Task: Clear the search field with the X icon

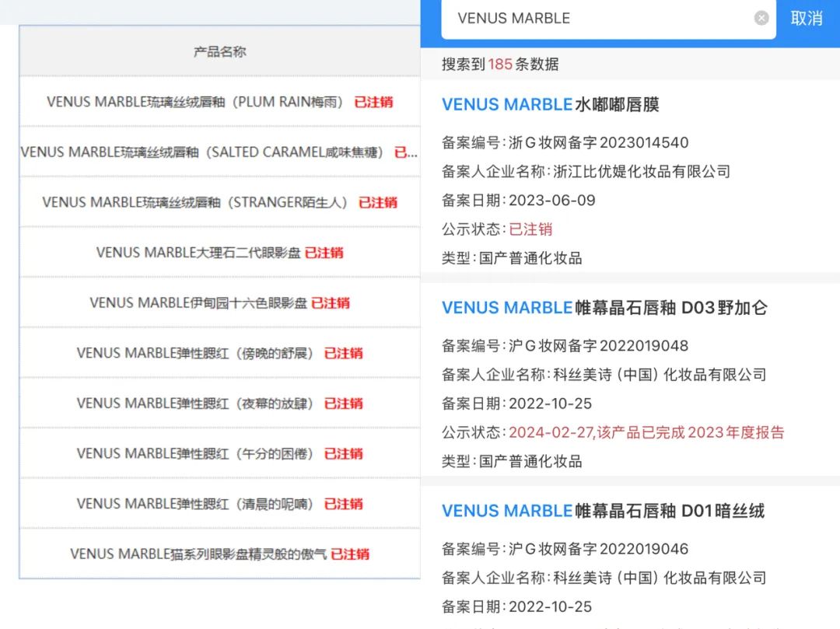Action: (761, 19)
